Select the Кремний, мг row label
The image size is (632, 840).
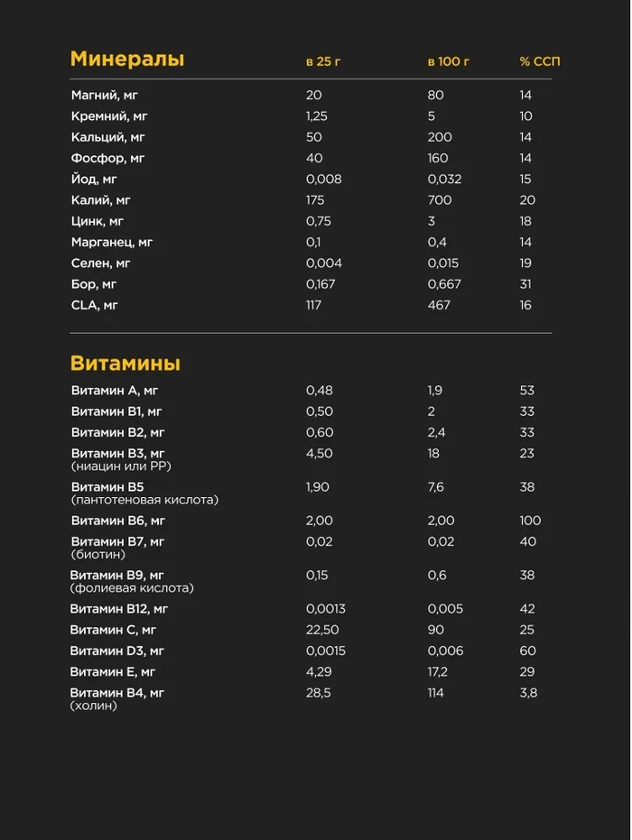(x=110, y=116)
